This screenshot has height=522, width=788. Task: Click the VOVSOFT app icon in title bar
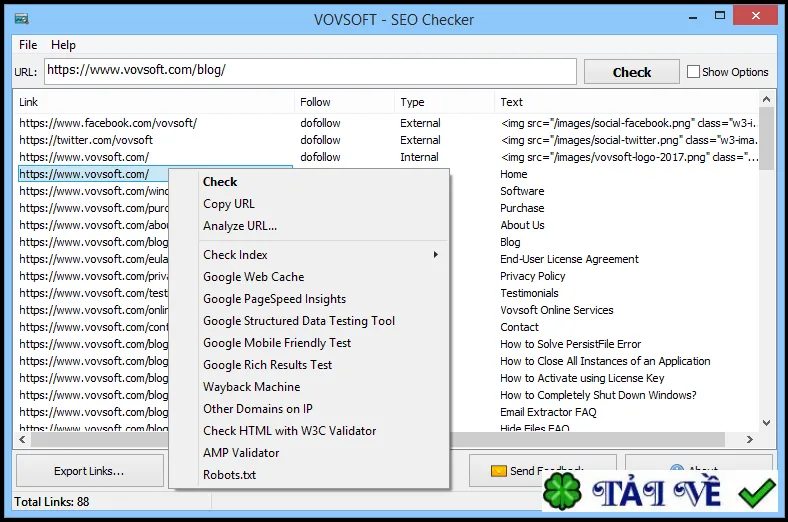click(x=22, y=19)
